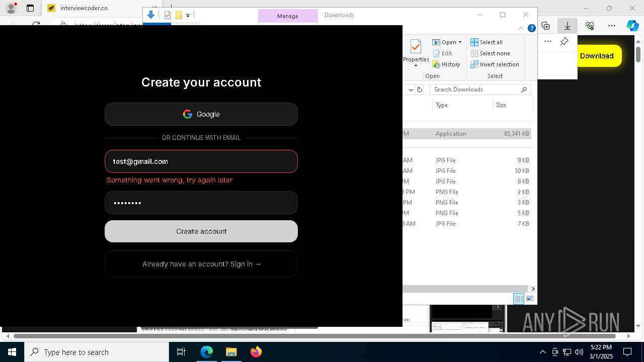Select the PNG File row sized 3 KB
The height and width of the screenshot is (362, 644).
coord(467,203)
